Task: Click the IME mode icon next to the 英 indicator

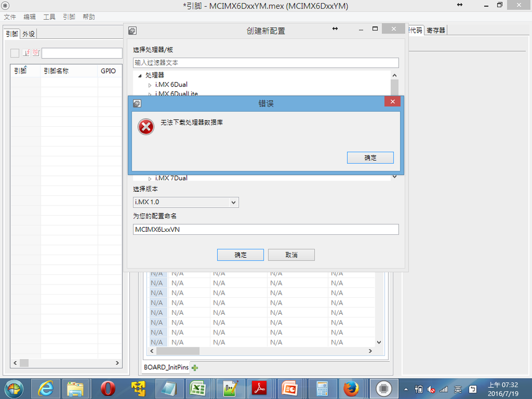Action: (x=473, y=389)
